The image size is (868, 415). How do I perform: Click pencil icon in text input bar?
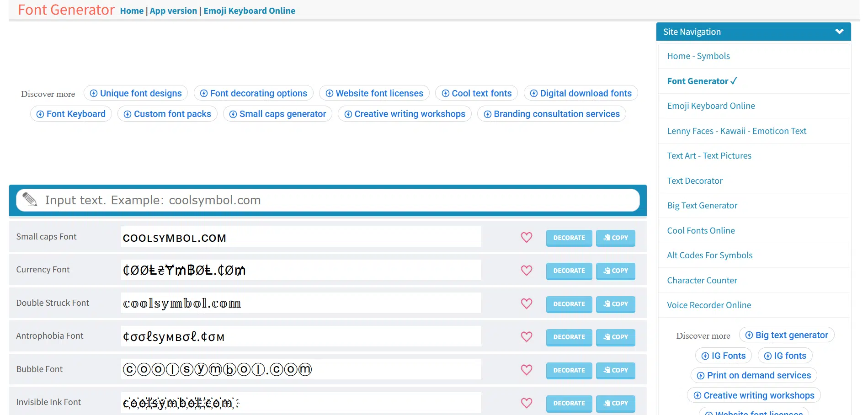(30, 200)
